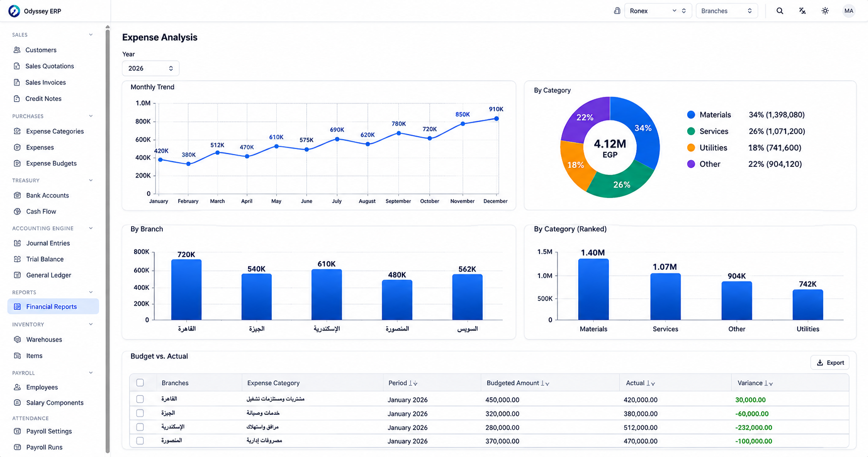This screenshot has width=868, height=457.
Task: Click the Bank Accounts icon
Action: click(17, 195)
